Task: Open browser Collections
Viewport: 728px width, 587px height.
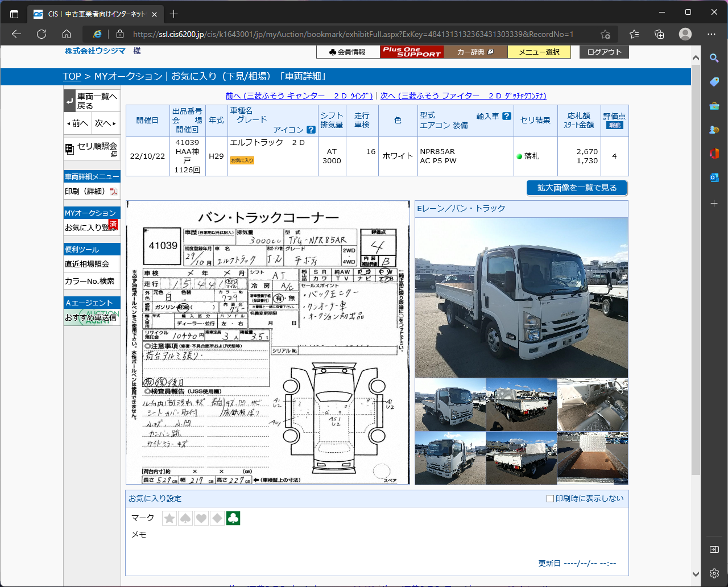Action: [x=659, y=34]
